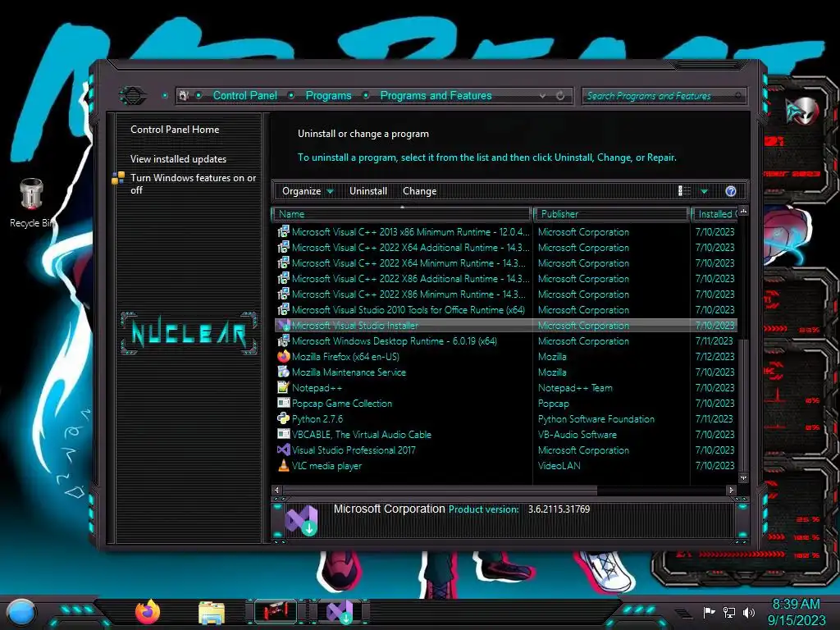This screenshot has width=840, height=630.
Task: Go to Control Panel breadcrumb
Action: [x=244, y=96]
